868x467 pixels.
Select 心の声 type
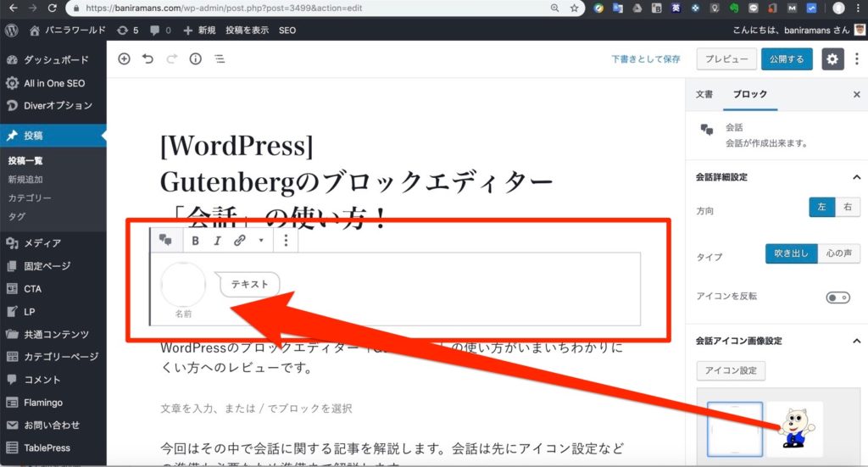pos(838,253)
